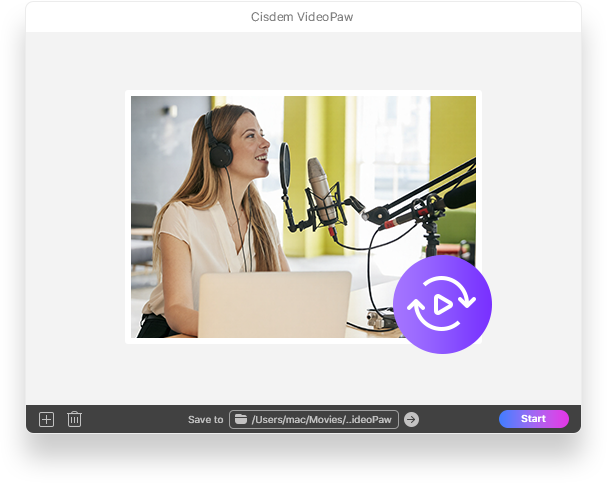Click the purple convert circle icon

click(442, 304)
